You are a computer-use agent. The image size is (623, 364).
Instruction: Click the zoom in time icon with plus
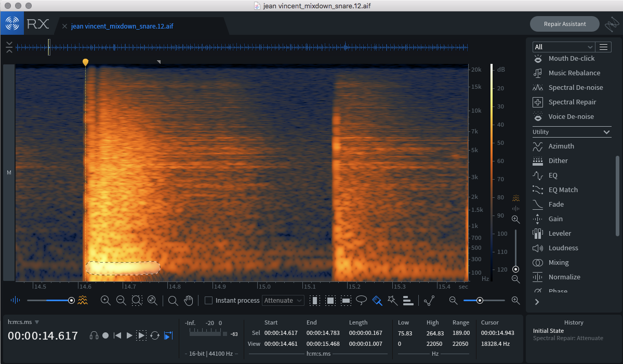(105, 301)
